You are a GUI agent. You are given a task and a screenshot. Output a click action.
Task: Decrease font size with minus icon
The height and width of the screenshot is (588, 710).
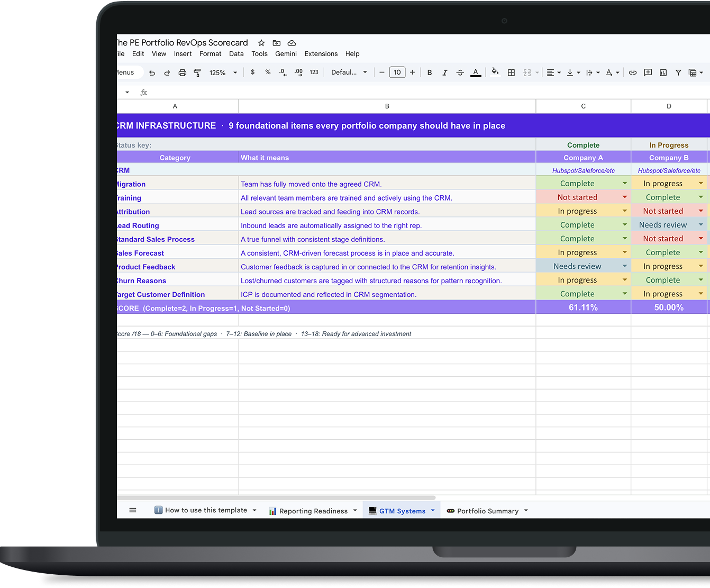coord(382,73)
